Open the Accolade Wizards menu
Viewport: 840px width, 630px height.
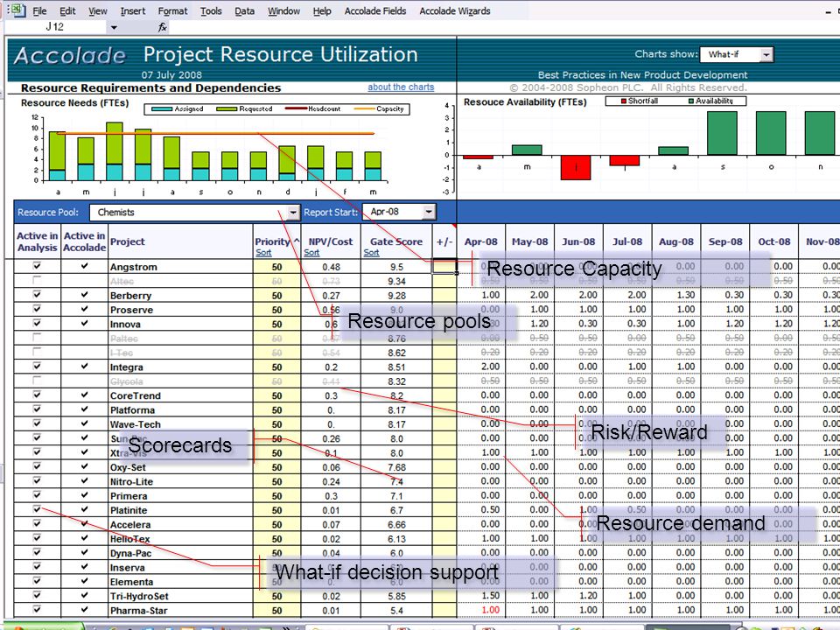[455, 10]
